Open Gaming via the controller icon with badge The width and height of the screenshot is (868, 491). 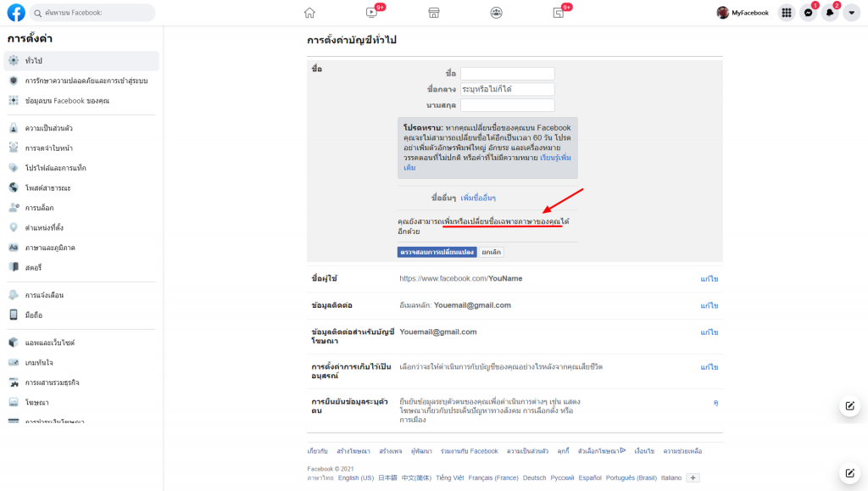(558, 13)
